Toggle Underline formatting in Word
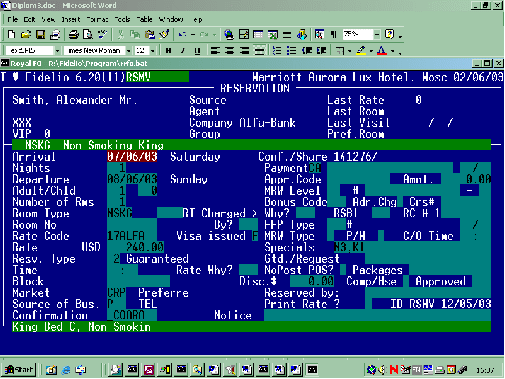The width and height of the screenshot is (505, 379). click(x=197, y=51)
